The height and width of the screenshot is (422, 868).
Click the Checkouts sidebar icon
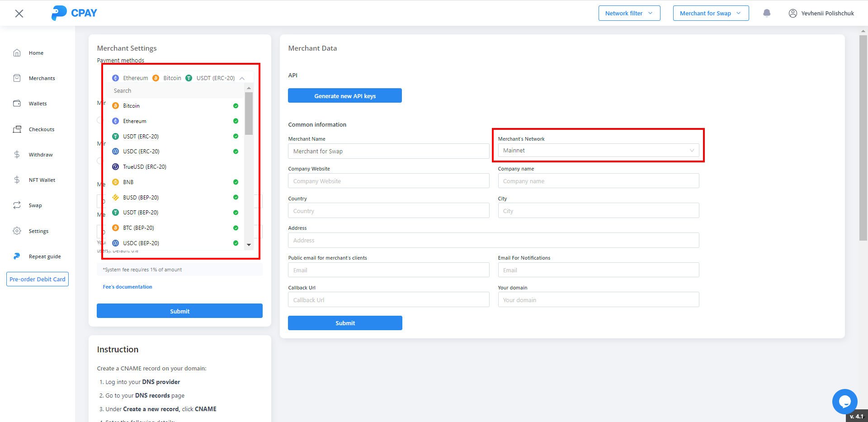tap(17, 129)
